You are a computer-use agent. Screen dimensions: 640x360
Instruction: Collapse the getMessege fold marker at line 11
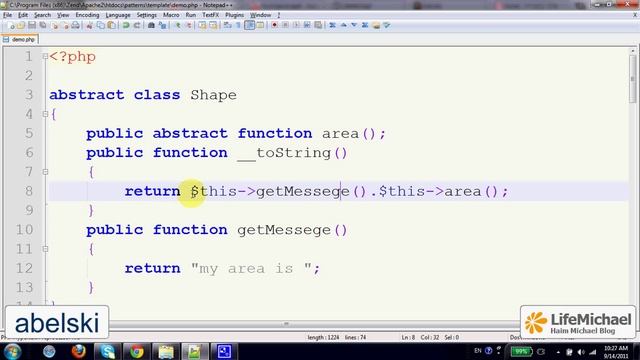tap(45, 249)
